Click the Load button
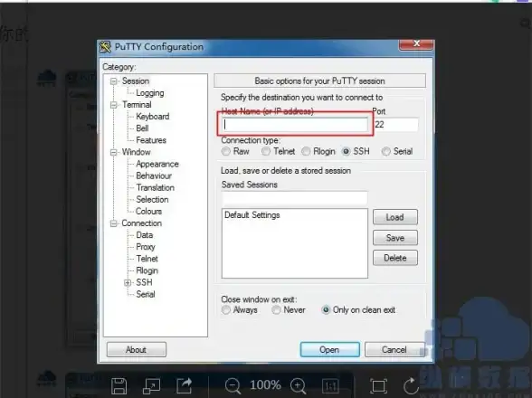 [x=394, y=217]
